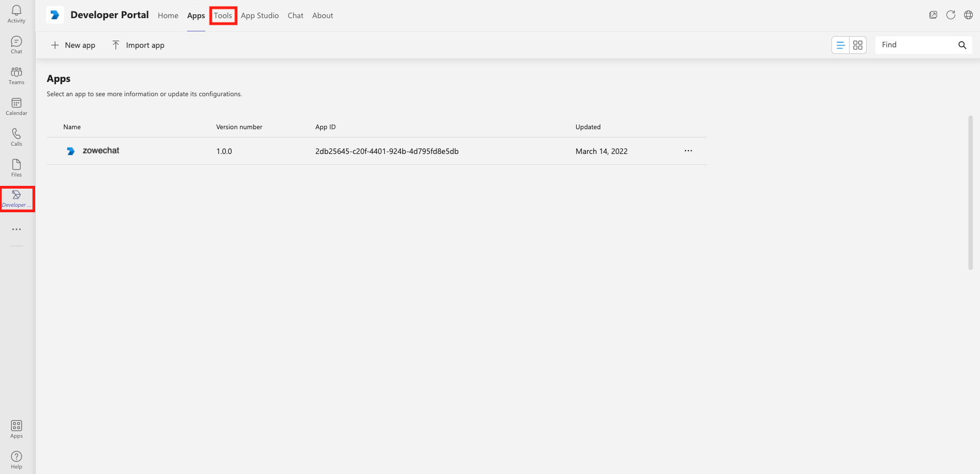Switch to the Tools tab

tap(223, 15)
